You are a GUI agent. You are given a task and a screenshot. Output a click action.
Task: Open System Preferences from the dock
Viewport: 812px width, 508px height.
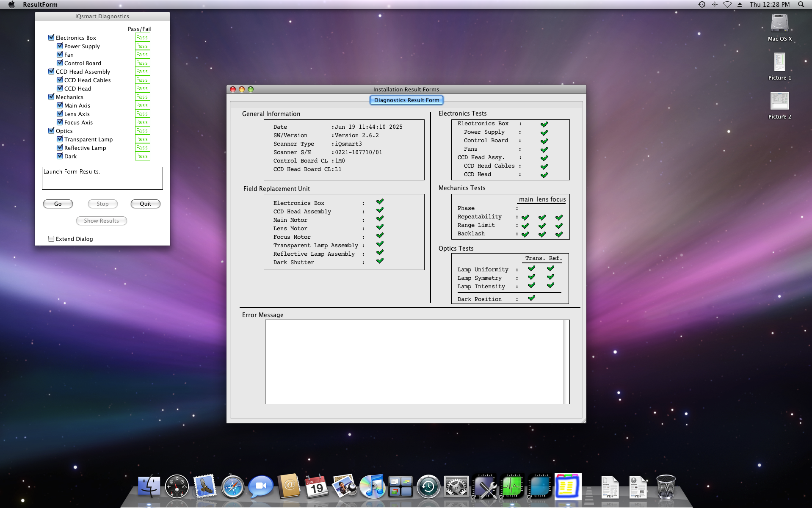point(456,486)
